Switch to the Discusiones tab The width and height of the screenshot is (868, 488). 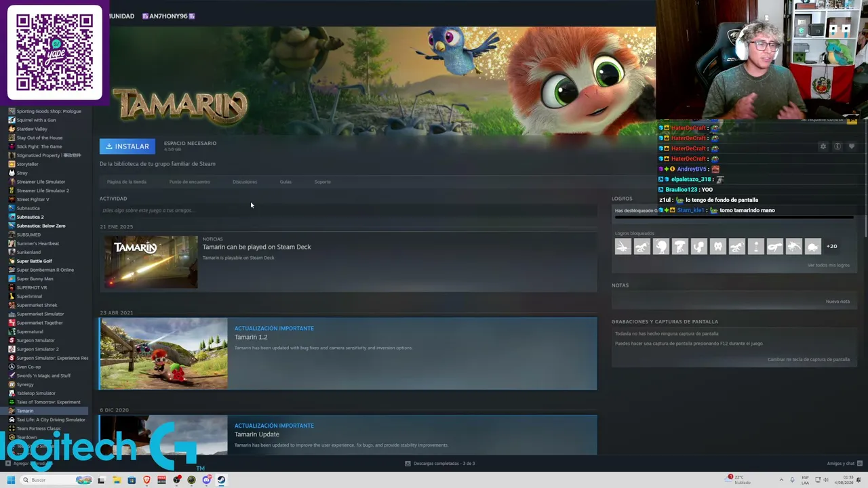coord(245,182)
